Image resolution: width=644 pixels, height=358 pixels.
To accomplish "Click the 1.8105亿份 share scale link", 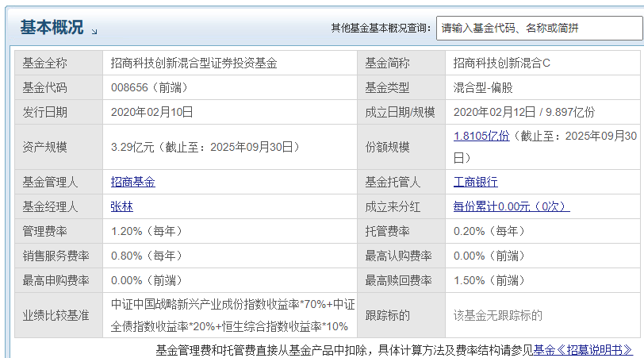I will 481,136.
